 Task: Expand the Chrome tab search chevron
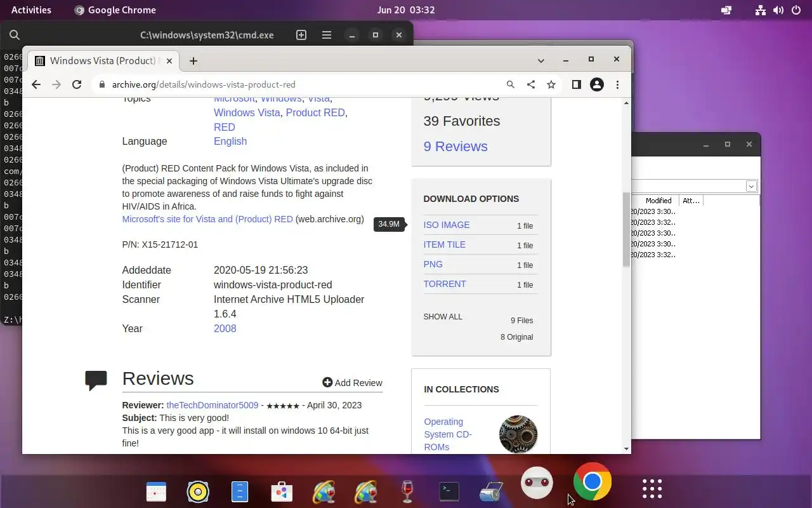pyautogui.click(x=541, y=61)
